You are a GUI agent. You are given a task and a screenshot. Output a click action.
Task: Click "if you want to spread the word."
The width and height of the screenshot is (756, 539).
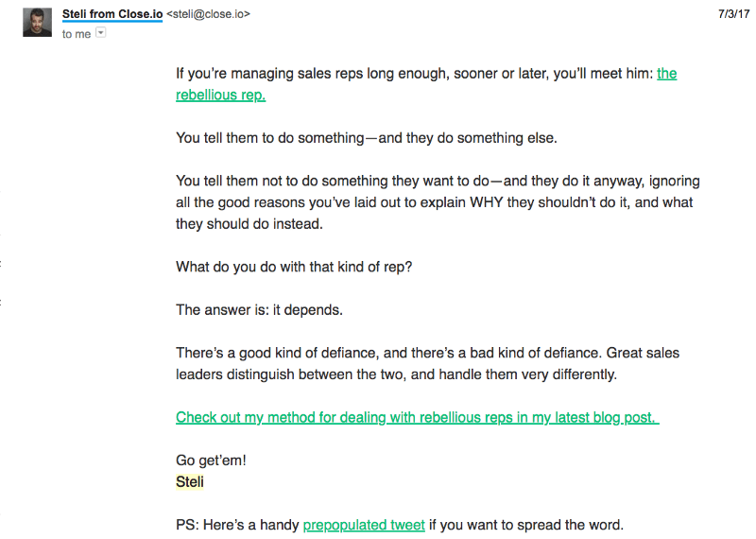[526, 525]
